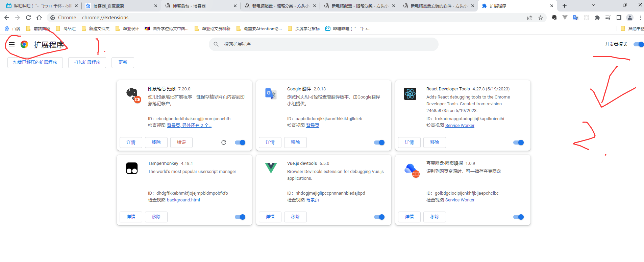Open the 其他书签 bookmarks folder

coord(632,29)
